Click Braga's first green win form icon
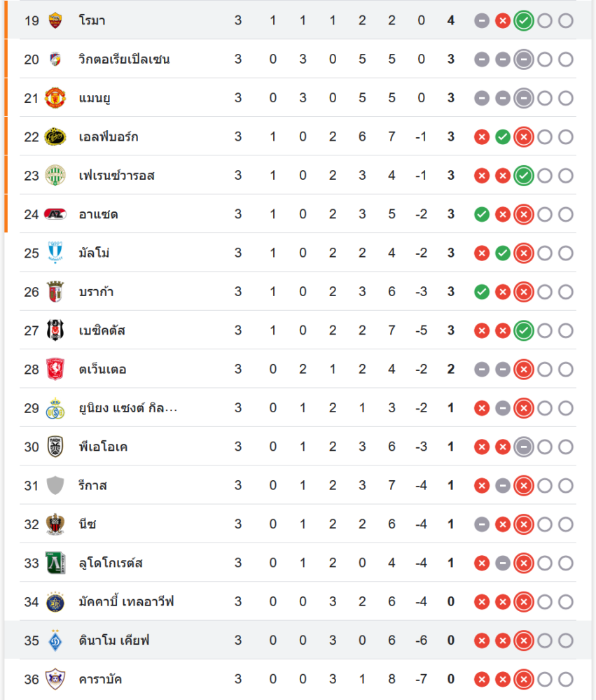Viewport: 596px width, 700px height. (x=481, y=292)
